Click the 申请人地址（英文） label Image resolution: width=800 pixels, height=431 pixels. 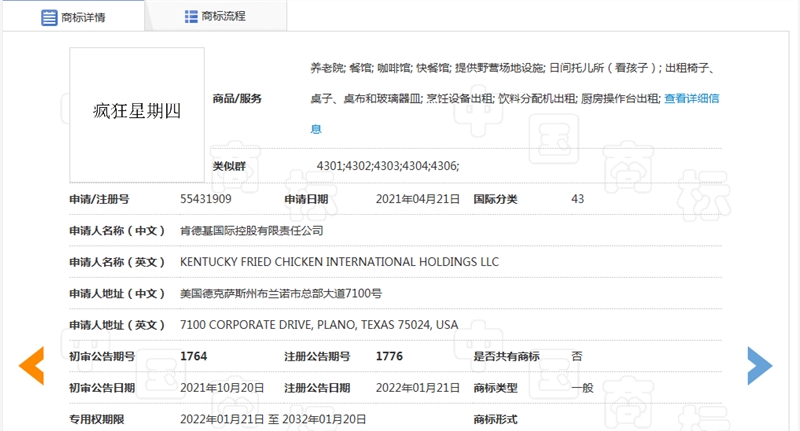(117, 325)
